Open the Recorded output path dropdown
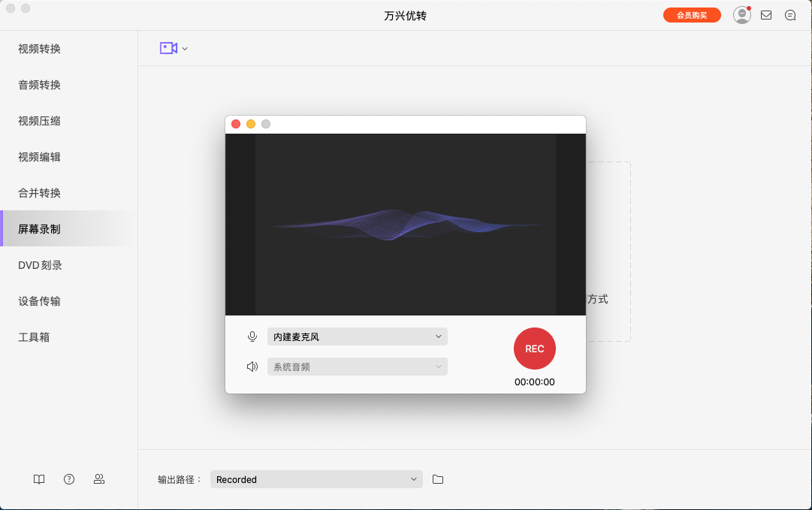The height and width of the screenshot is (510, 812). (x=315, y=479)
